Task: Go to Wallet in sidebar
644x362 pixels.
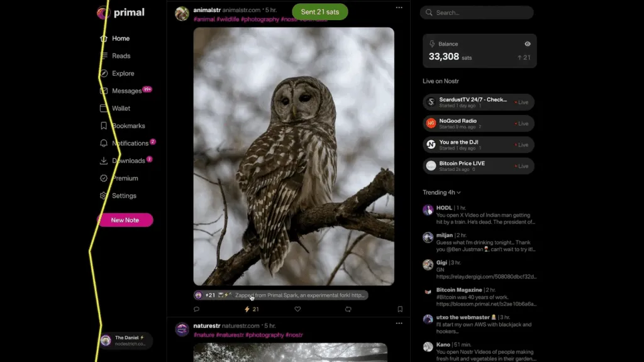Action: (x=121, y=108)
